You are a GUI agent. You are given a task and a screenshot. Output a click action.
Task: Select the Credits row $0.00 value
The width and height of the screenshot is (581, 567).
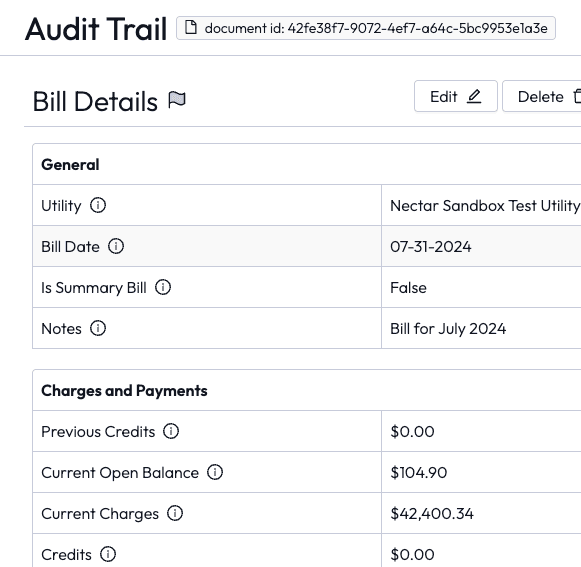pos(412,555)
